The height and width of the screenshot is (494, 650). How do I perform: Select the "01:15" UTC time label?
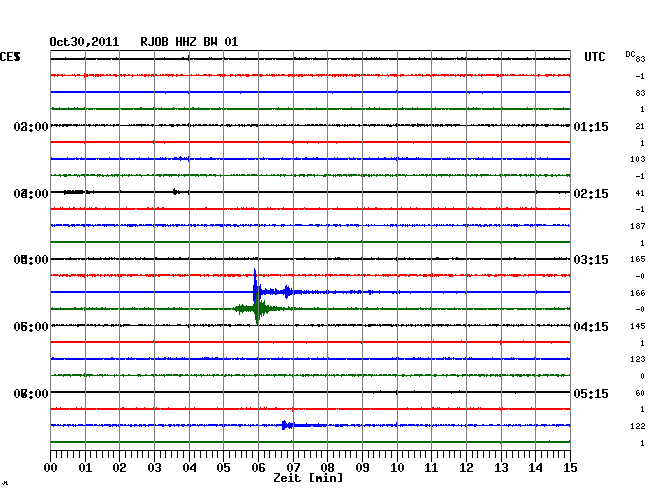tap(591, 126)
